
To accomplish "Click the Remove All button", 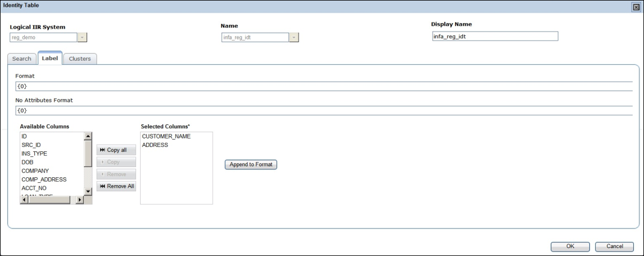I will click(116, 186).
